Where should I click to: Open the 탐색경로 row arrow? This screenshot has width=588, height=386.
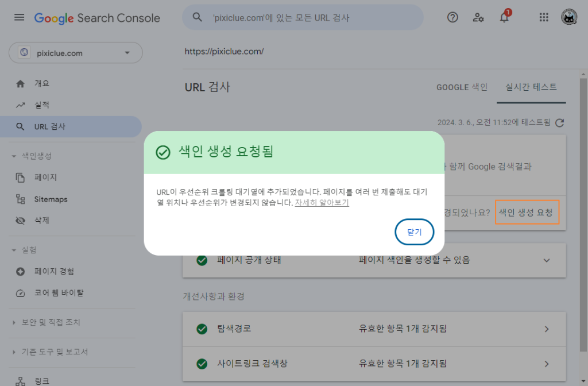(x=547, y=329)
